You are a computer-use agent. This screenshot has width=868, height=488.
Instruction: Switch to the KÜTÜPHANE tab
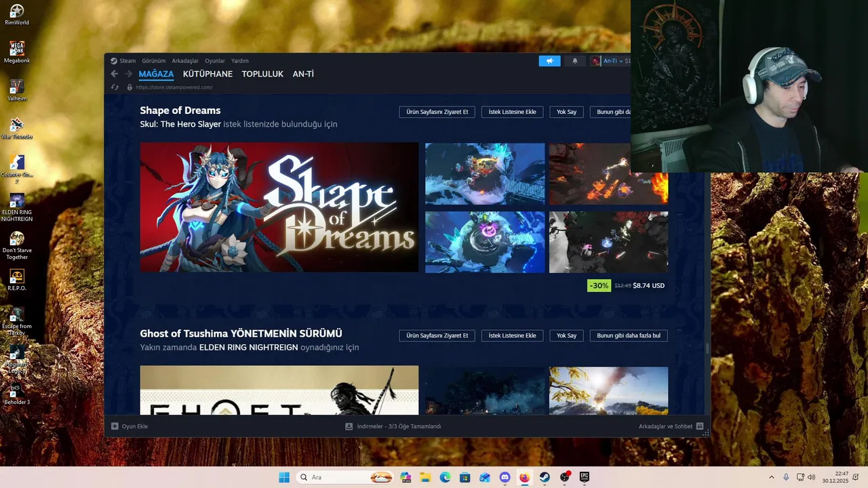pos(208,74)
